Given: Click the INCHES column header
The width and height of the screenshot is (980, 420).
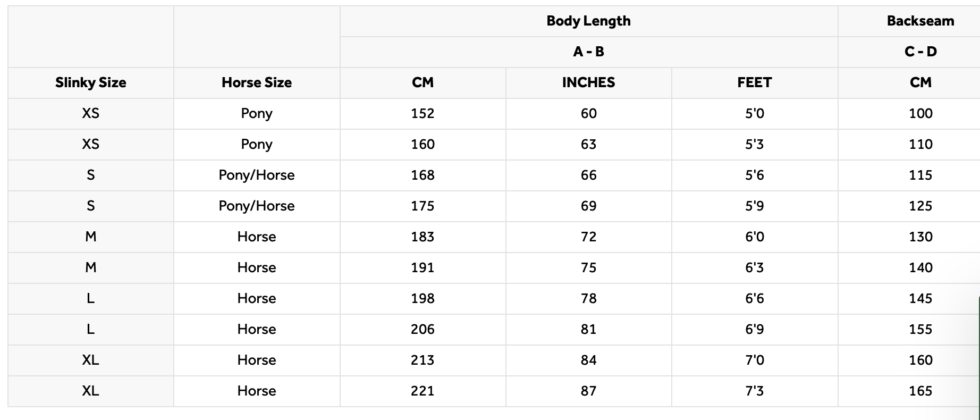Looking at the screenshot, I should click(589, 82).
